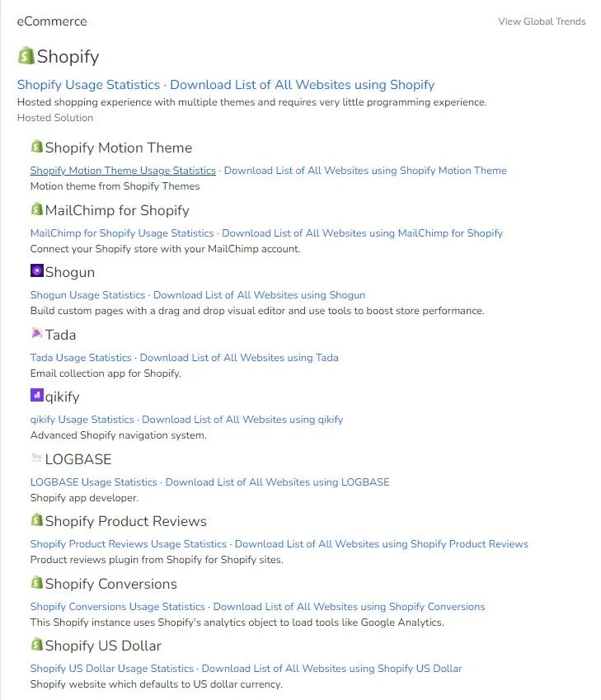601x700 pixels.
Task: Click the Tada heading text
Action: click(61, 335)
